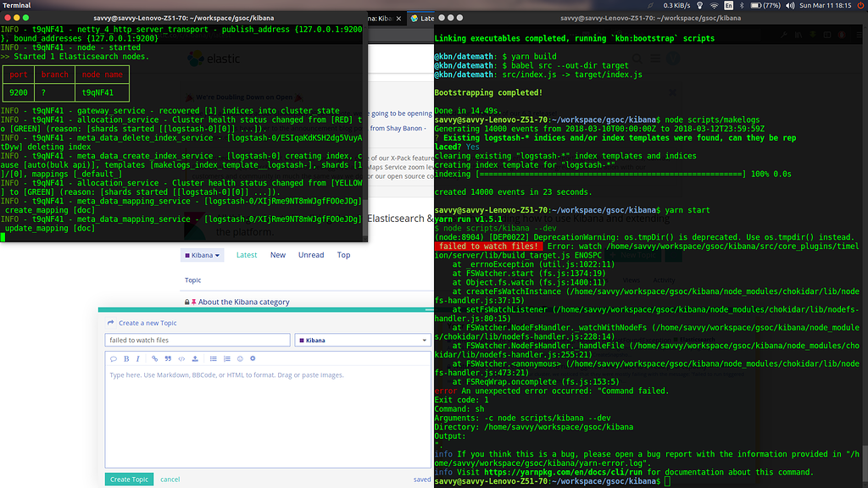Open the Kibana category filter dropdown

[202, 255]
